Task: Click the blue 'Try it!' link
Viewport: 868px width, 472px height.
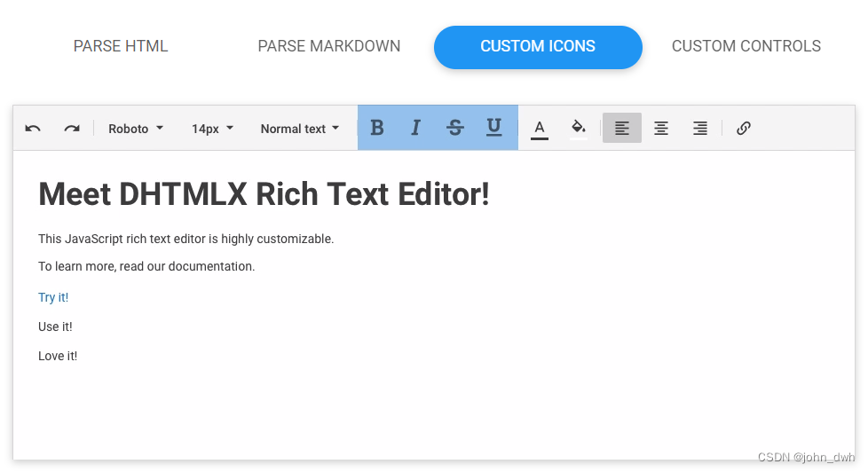Action: [x=53, y=297]
